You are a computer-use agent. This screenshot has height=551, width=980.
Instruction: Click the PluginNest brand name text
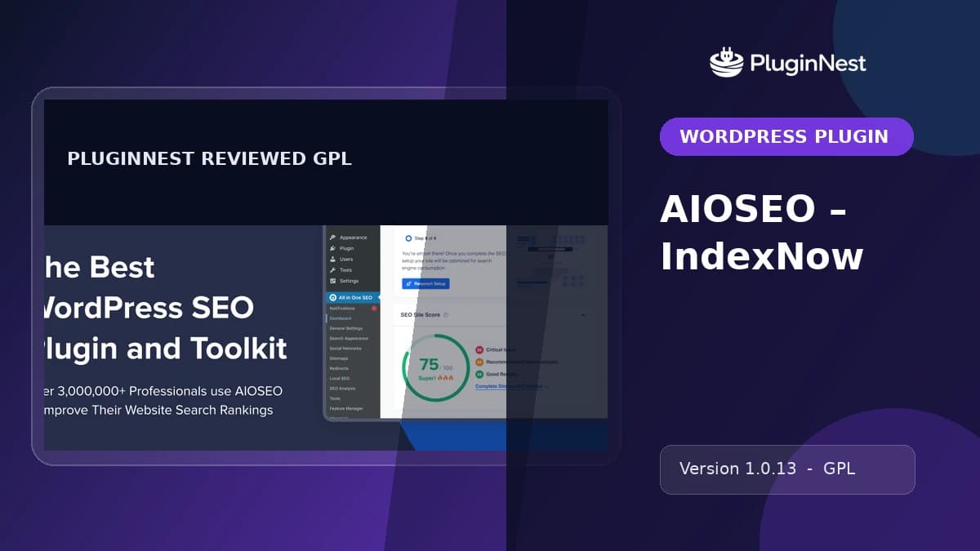pos(808,64)
